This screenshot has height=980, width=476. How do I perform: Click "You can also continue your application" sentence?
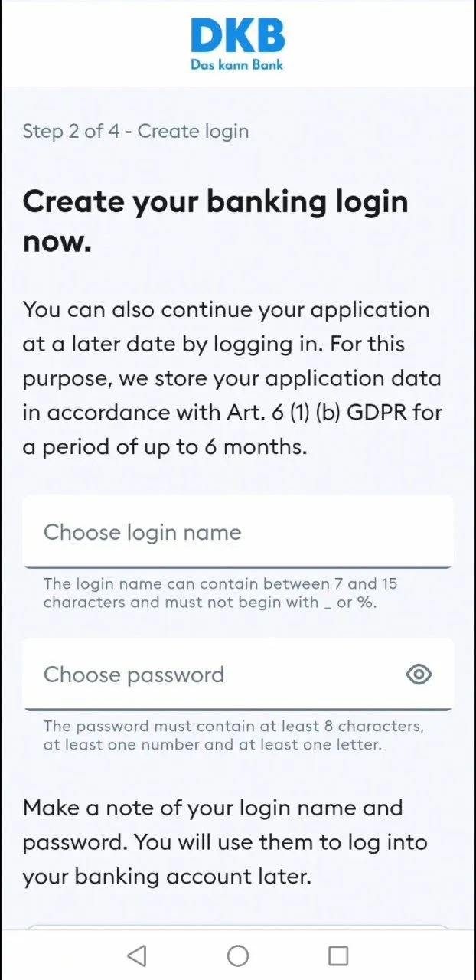pyautogui.click(x=226, y=310)
